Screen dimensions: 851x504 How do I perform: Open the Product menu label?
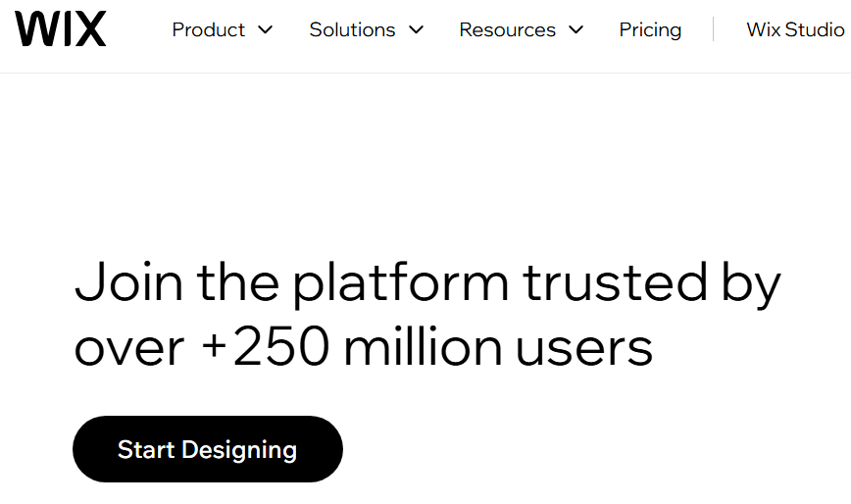pos(209,29)
